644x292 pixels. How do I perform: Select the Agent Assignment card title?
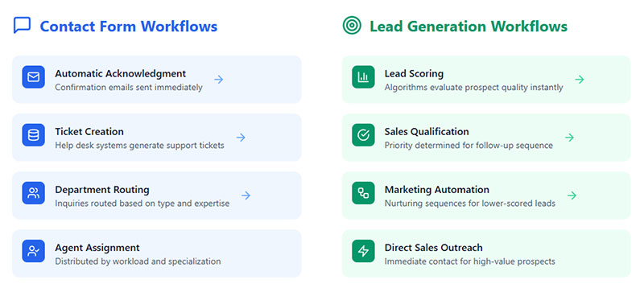pyautogui.click(x=97, y=248)
